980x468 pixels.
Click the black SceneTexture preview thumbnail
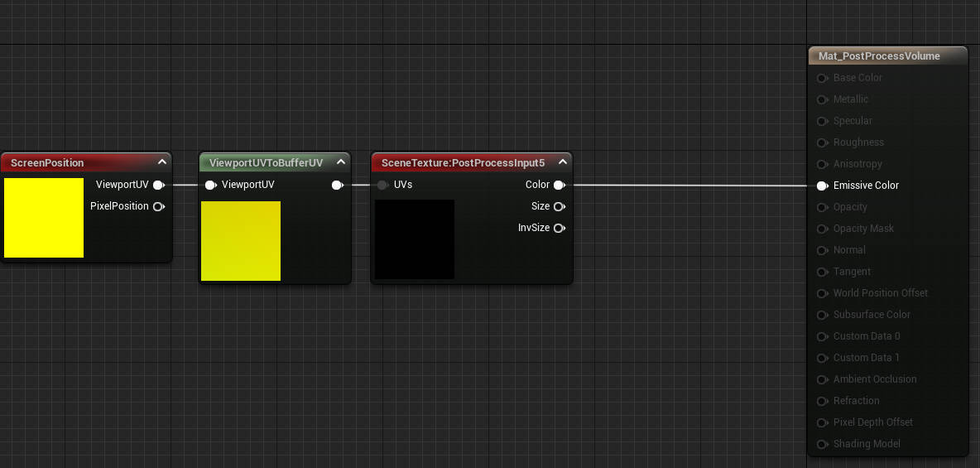(415, 239)
